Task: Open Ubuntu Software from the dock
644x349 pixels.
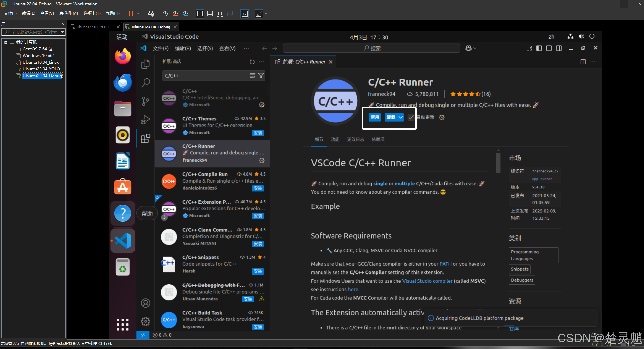Action: (x=123, y=187)
